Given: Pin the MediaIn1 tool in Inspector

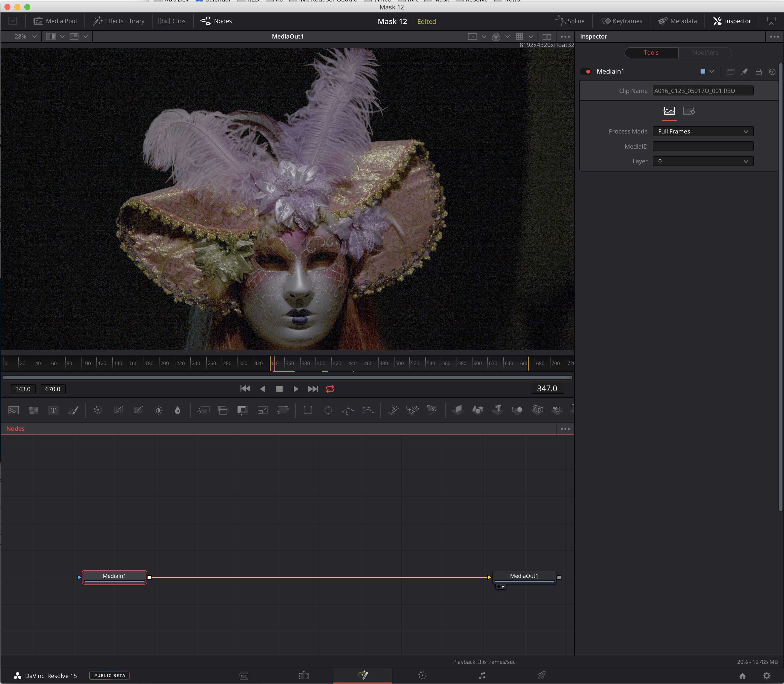Looking at the screenshot, I should (x=744, y=72).
